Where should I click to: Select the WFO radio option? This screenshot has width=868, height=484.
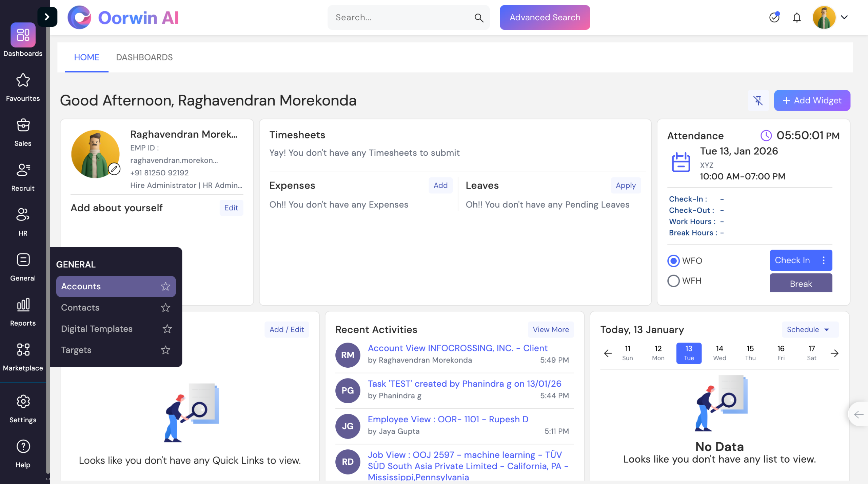point(673,260)
